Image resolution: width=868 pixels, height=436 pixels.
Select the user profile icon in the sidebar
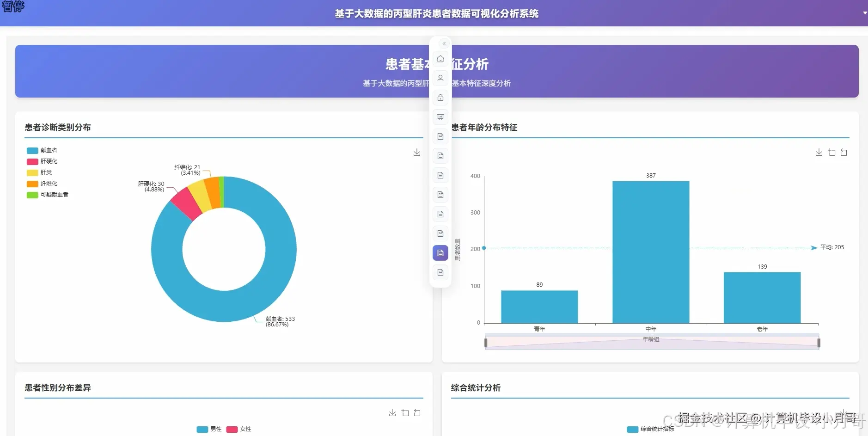tap(440, 78)
